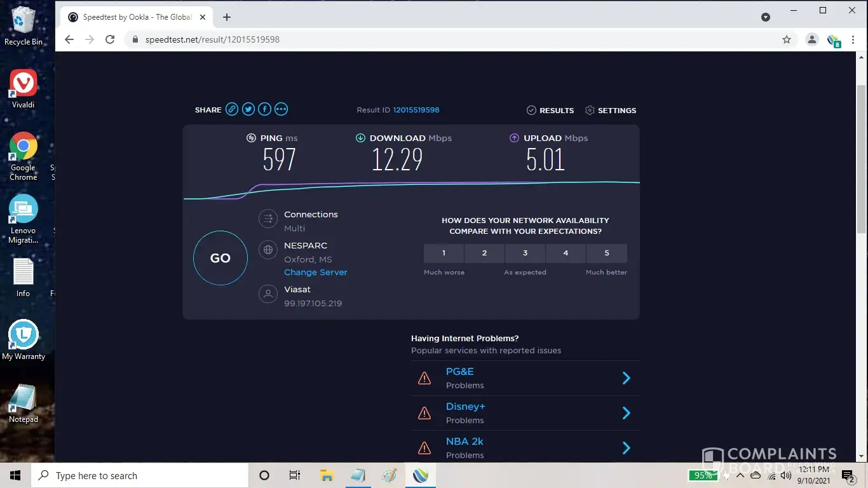Screen dimensions: 868x488
Task: Reload the page with the refresh icon
Action: 110,39
